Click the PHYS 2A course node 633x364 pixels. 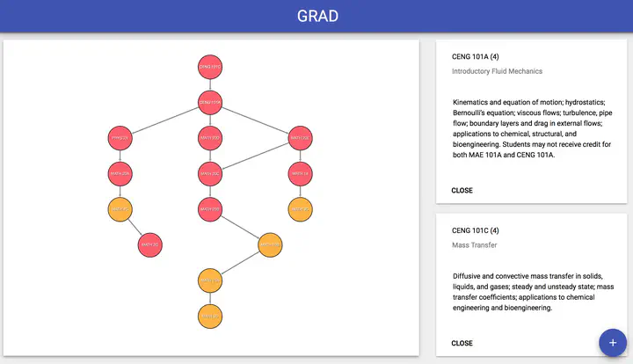coord(120,138)
